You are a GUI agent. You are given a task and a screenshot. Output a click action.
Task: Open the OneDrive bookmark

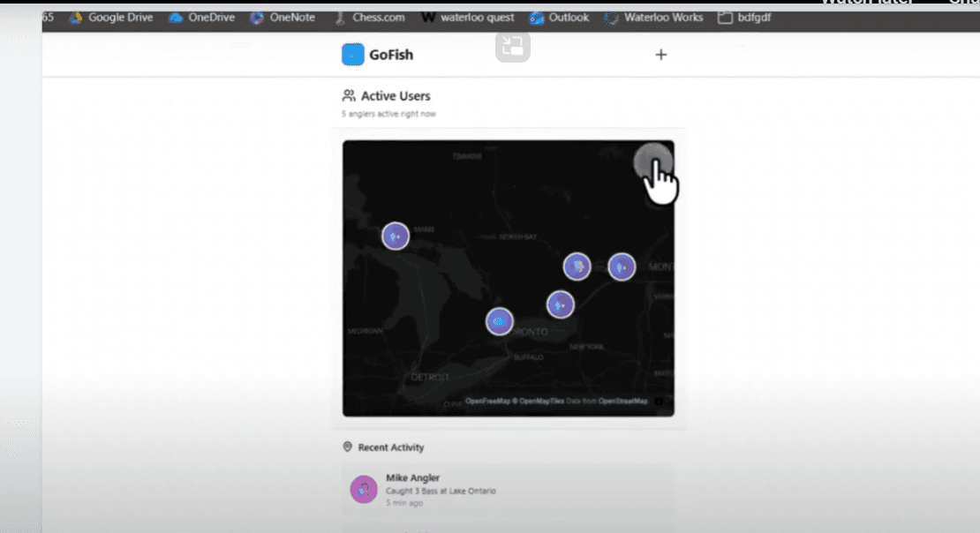tap(203, 17)
